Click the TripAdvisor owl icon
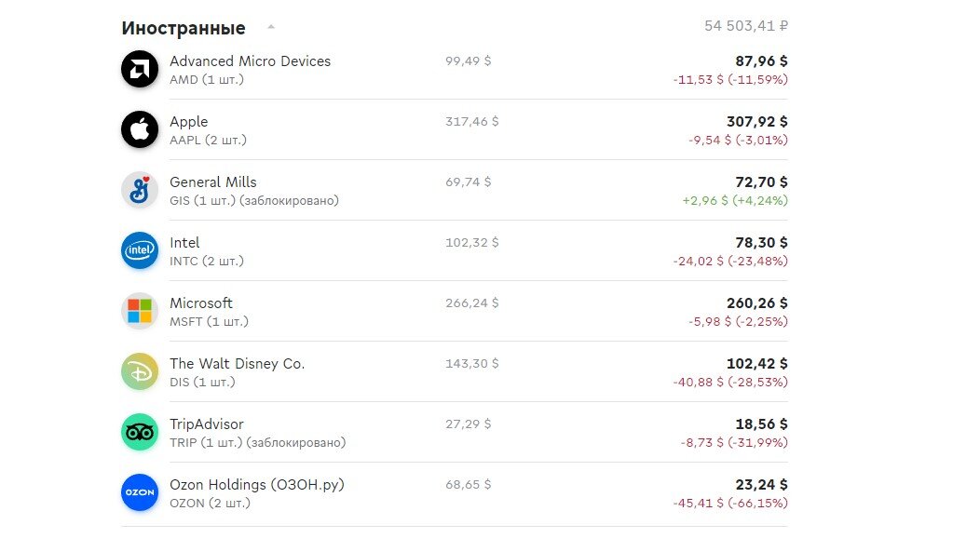The image size is (980, 538). [140, 433]
